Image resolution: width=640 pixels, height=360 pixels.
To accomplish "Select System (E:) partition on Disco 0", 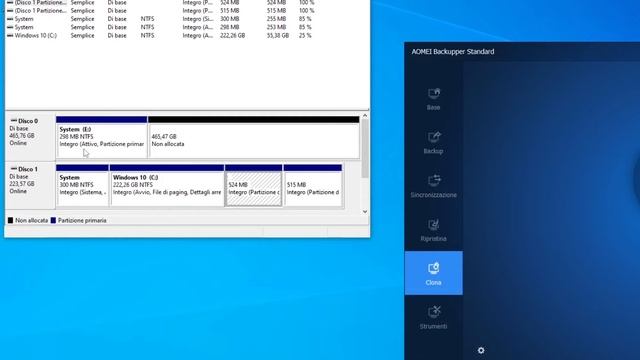I will (x=102, y=137).
